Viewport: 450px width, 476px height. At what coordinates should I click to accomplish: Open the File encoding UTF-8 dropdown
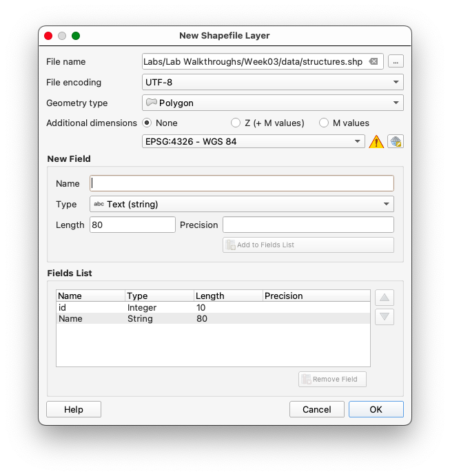[272, 82]
